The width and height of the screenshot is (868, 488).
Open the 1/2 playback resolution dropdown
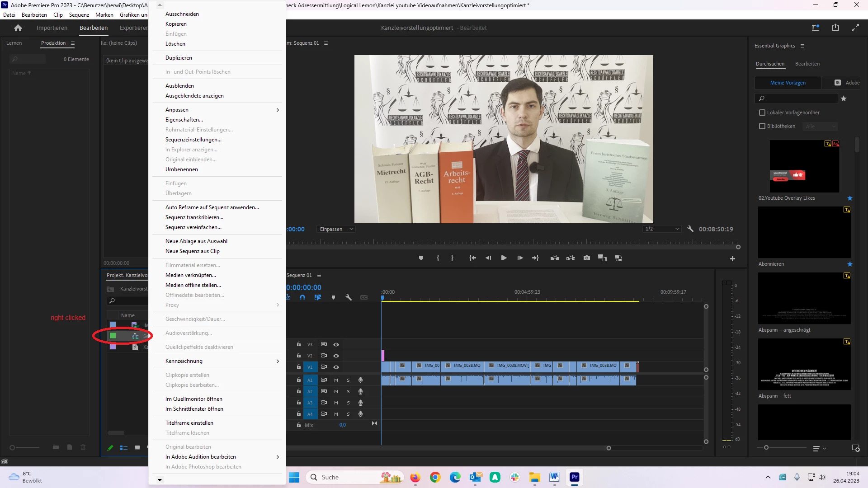(x=662, y=229)
